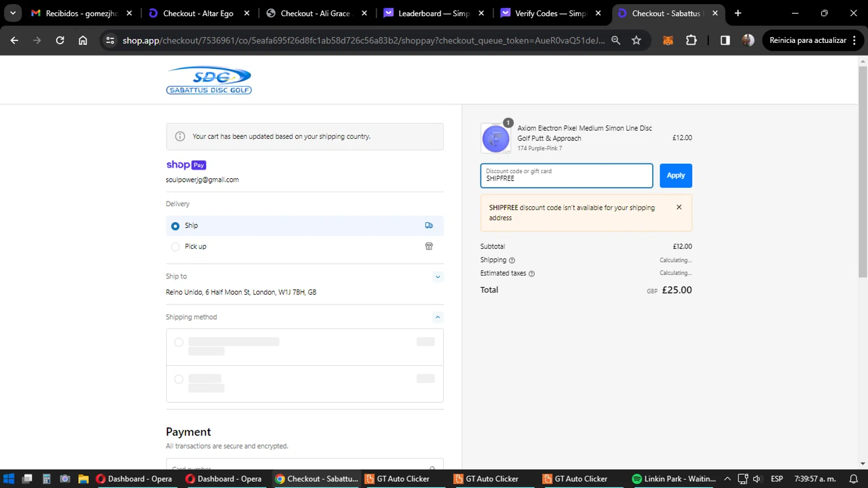This screenshot has height=488, width=868.
Task: Open the Chrome profile avatar
Action: click(748, 41)
